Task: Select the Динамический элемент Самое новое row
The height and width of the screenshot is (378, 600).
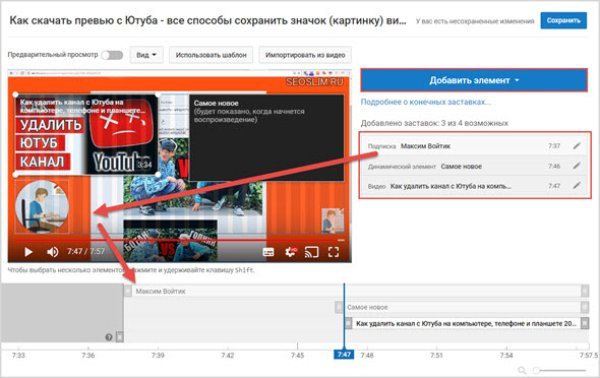Action: click(474, 166)
